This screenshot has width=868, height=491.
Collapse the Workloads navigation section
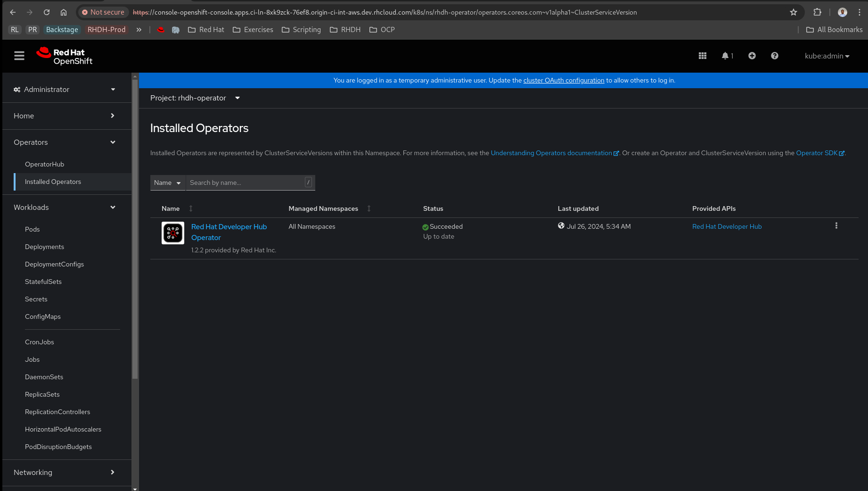point(65,208)
